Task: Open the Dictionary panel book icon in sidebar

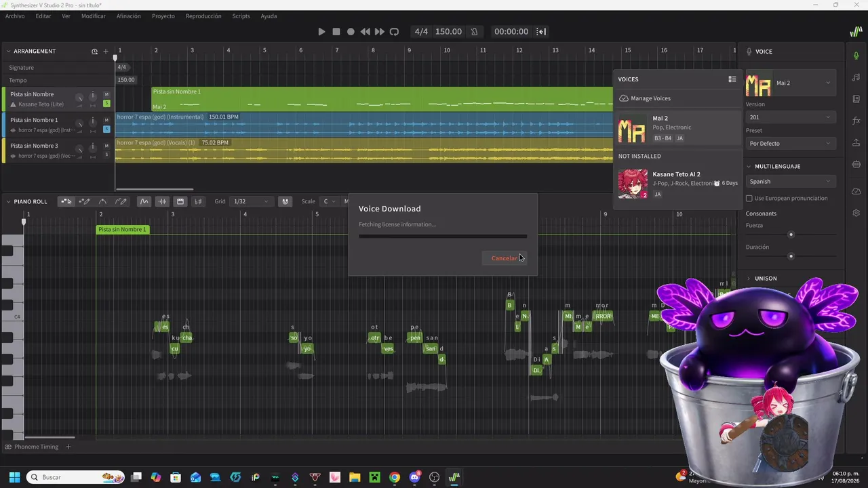Action: 856,99
